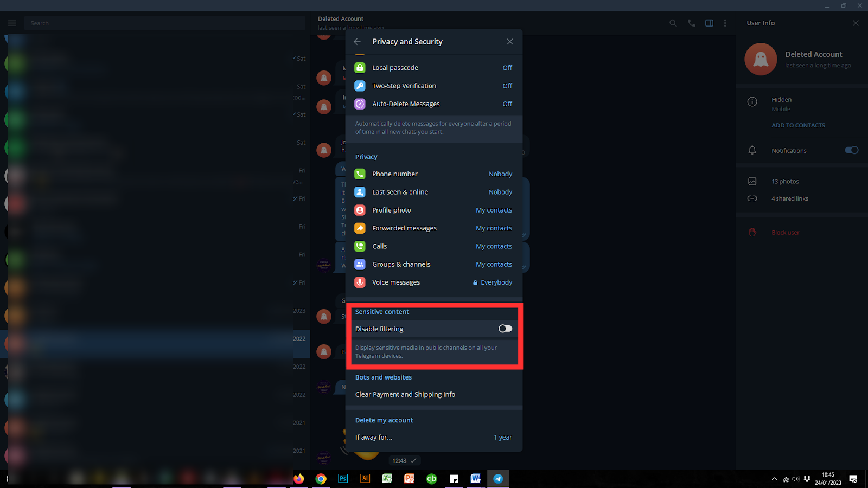The height and width of the screenshot is (488, 868).
Task: Go back from Privacy and Security
Action: 357,42
